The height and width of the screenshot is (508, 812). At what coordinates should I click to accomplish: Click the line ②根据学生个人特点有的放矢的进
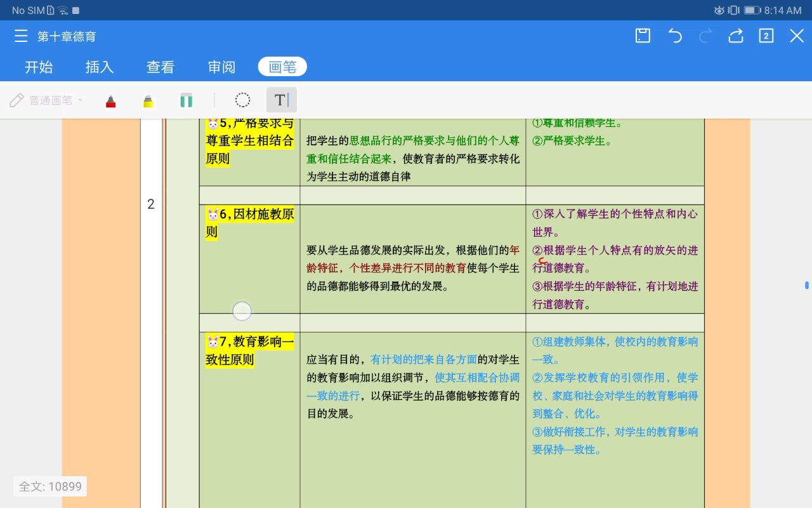click(615, 250)
